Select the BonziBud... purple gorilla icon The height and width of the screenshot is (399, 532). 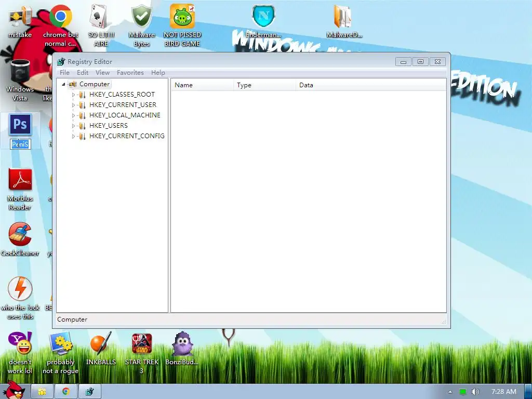(182, 349)
